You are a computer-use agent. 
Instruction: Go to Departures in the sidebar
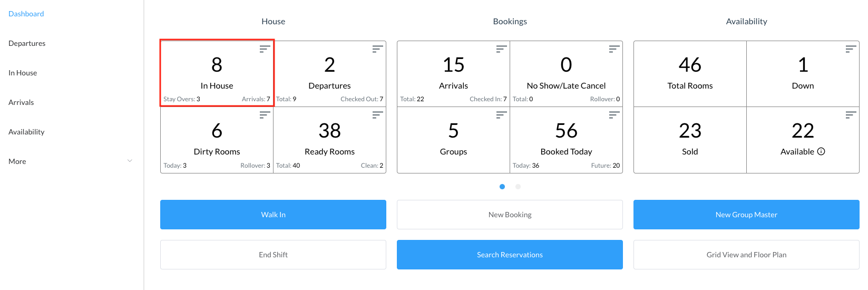coord(27,43)
